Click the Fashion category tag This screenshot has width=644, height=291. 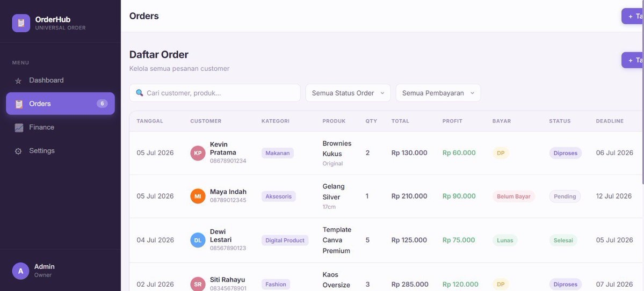[x=276, y=284]
